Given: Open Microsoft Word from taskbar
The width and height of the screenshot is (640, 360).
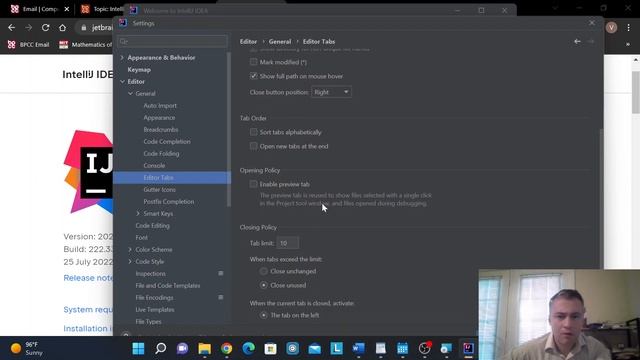Looking at the screenshot, I should tap(358, 349).
